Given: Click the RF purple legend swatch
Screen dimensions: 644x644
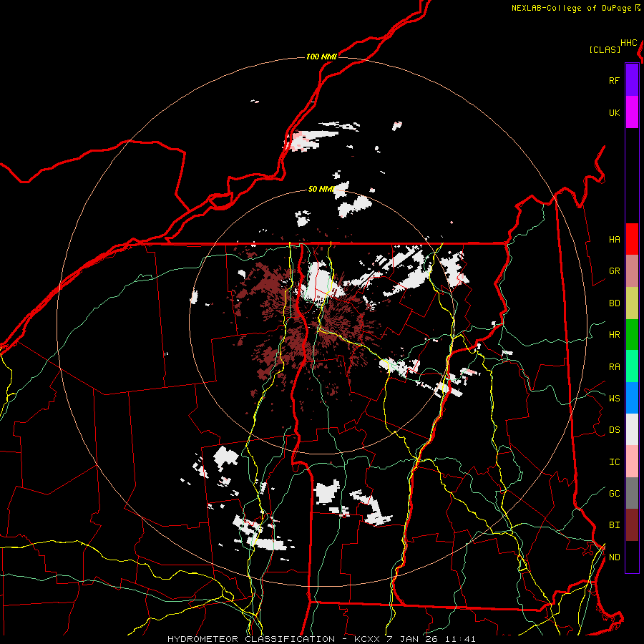Looking at the screenshot, I should pos(632,80).
